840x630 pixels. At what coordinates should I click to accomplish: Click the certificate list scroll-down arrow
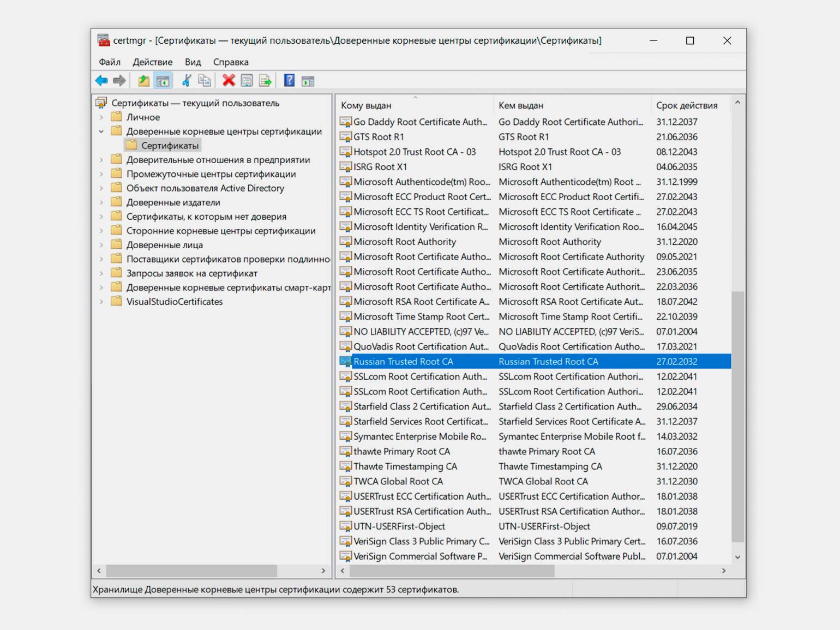click(x=737, y=557)
